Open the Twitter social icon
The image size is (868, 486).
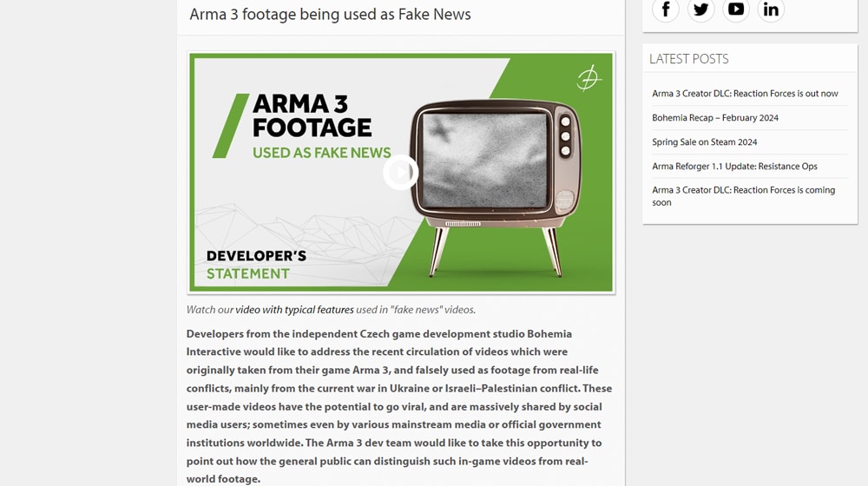(700, 10)
